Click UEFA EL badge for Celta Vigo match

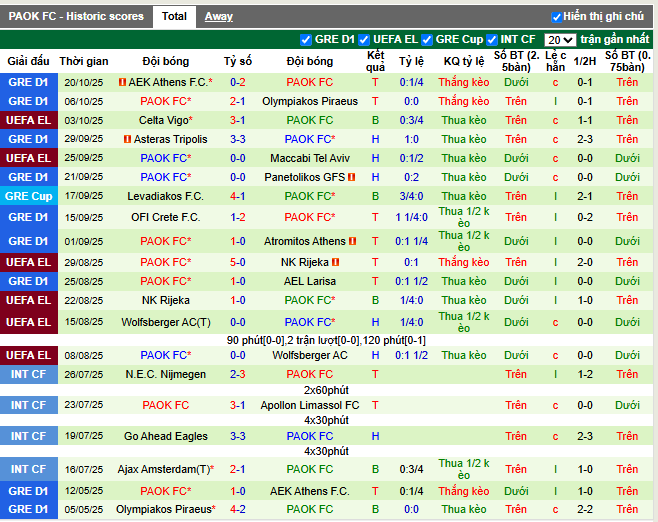click(29, 120)
